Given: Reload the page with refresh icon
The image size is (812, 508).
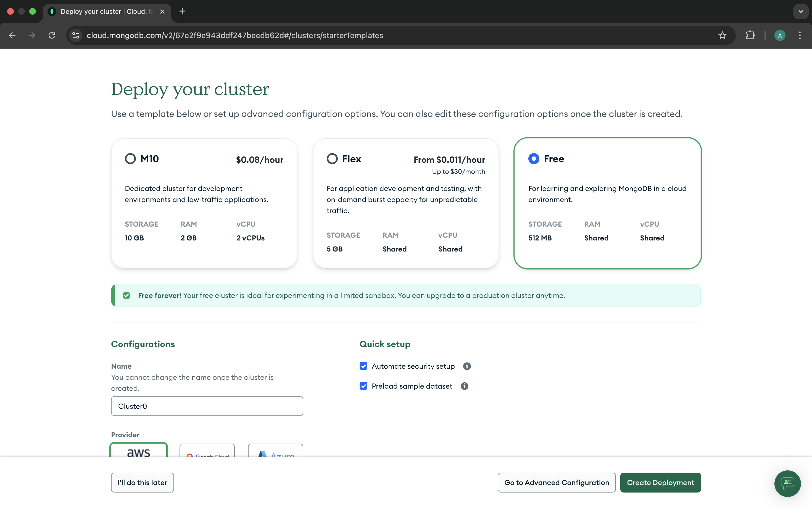Looking at the screenshot, I should click(x=52, y=35).
